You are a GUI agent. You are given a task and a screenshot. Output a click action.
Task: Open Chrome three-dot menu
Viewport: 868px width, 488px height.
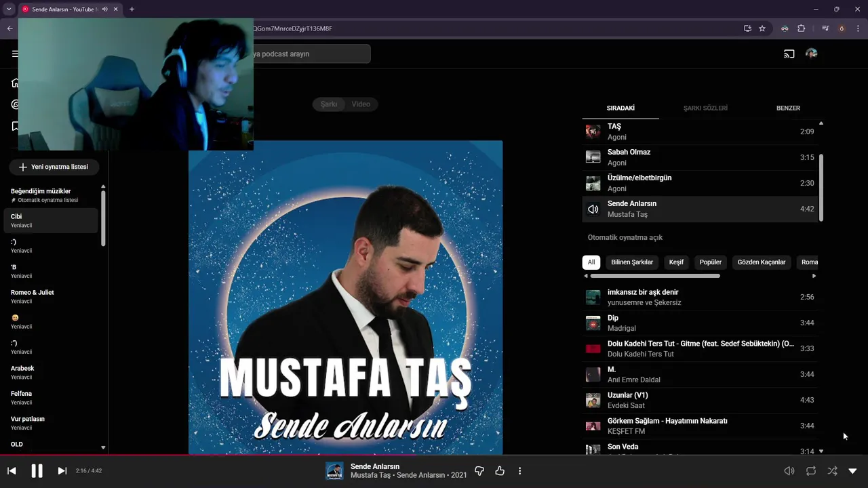[x=858, y=28]
